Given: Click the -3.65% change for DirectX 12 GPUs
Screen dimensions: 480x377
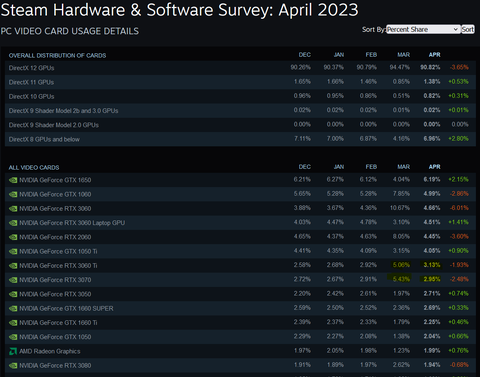Looking at the screenshot, I should (459, 67).
